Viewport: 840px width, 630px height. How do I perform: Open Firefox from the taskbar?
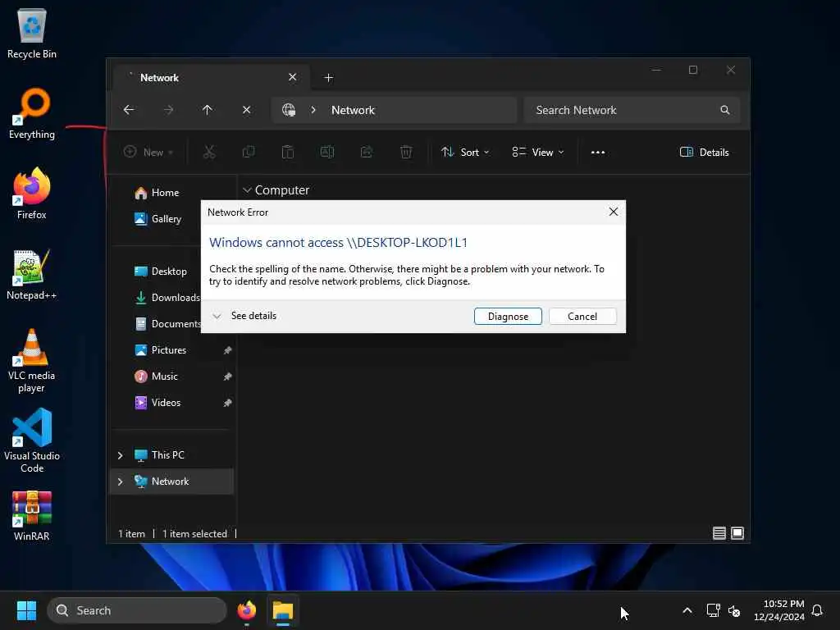coord(246,610)
